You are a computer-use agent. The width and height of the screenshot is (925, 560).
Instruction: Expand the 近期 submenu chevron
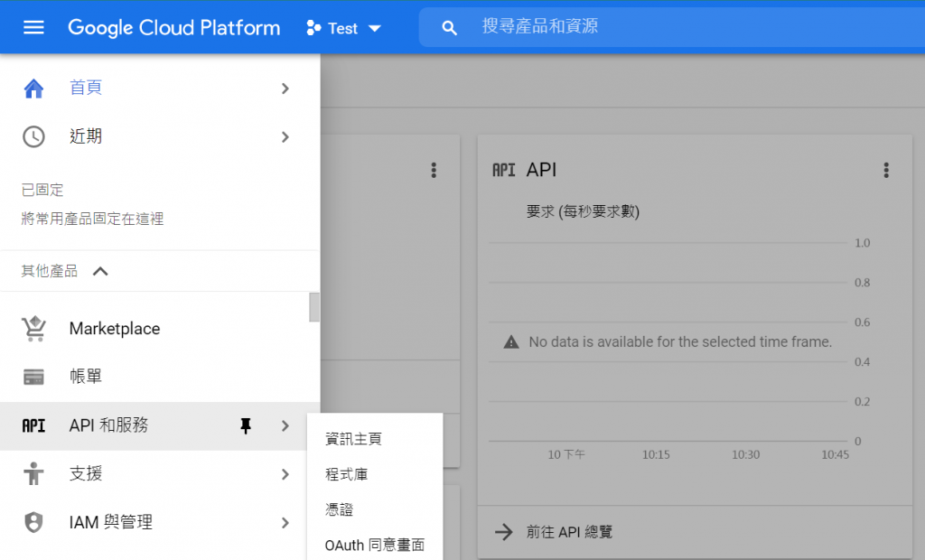(x=285, y=137)
